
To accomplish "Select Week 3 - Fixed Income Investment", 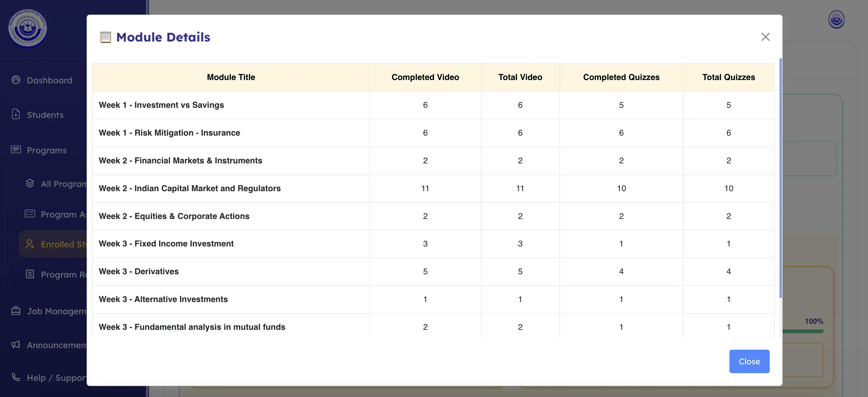I will (x=433, y=244).
